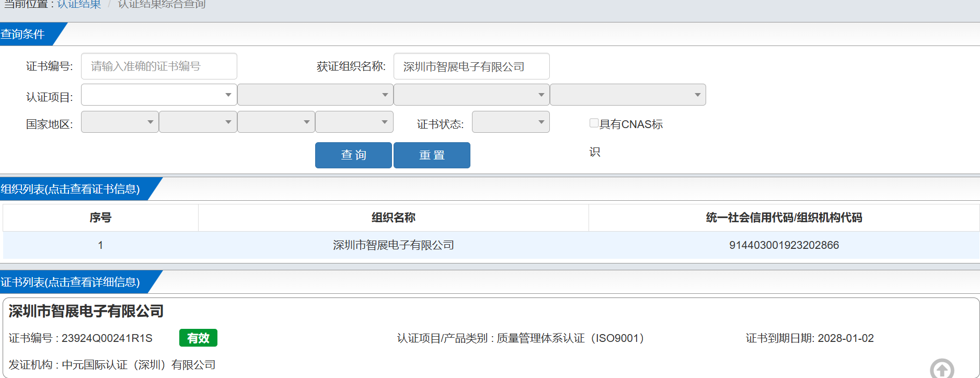Open the third 认证项目 dropdown
Screen dimensions: 980x378
471,95
